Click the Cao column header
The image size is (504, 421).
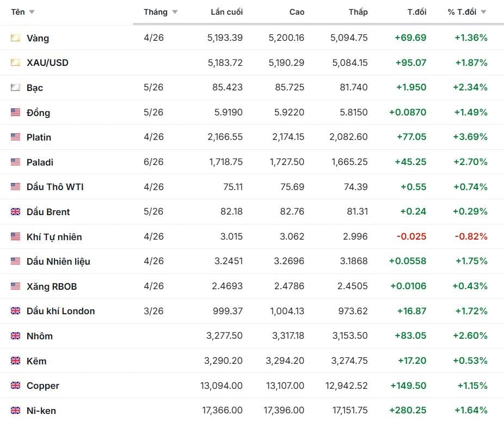pyautogui.click(x=297, y=12)
